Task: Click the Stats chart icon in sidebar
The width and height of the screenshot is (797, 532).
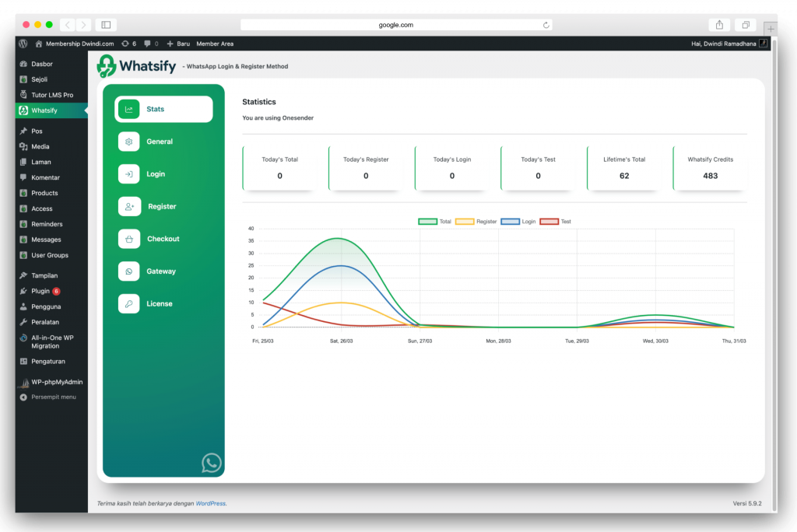Action: pyautogui.click(x=129, y=110)
